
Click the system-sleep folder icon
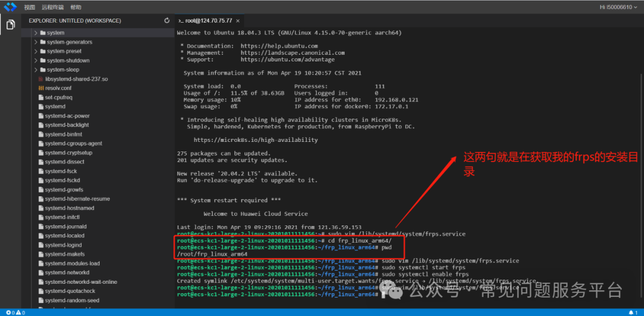(x=43, y=69)
